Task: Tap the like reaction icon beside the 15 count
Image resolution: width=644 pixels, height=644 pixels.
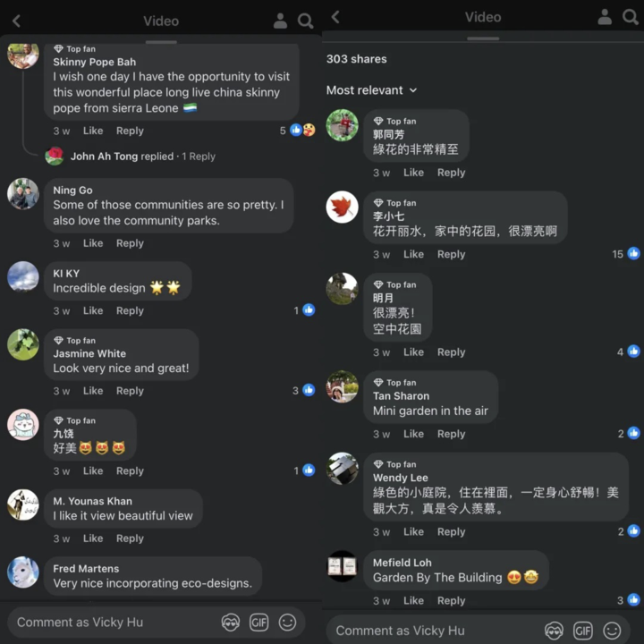Action: [x=634, y=253]
